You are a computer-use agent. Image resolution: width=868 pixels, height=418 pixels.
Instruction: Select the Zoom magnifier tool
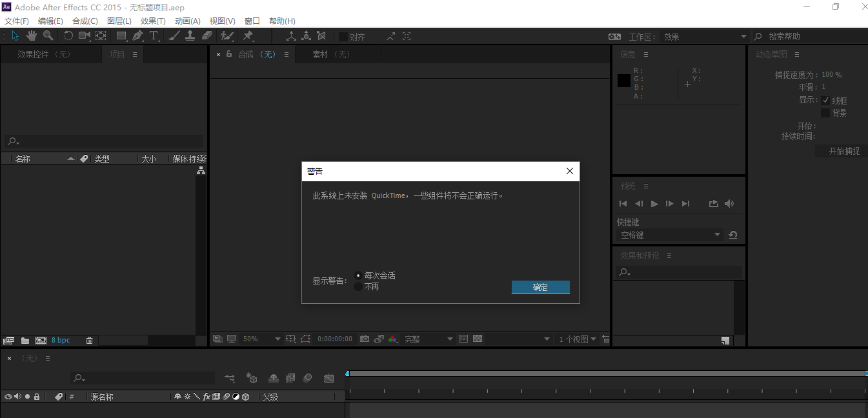[x=48, y=36]
